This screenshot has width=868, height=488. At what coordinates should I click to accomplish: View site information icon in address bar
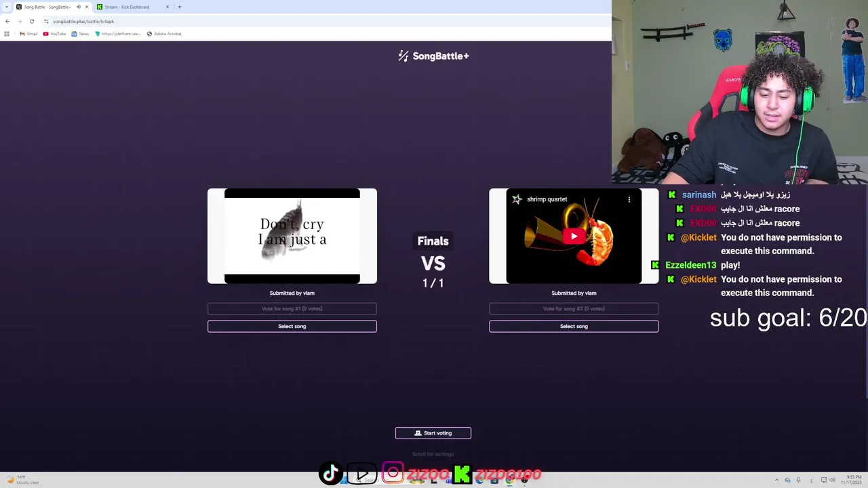click(46, 21)
